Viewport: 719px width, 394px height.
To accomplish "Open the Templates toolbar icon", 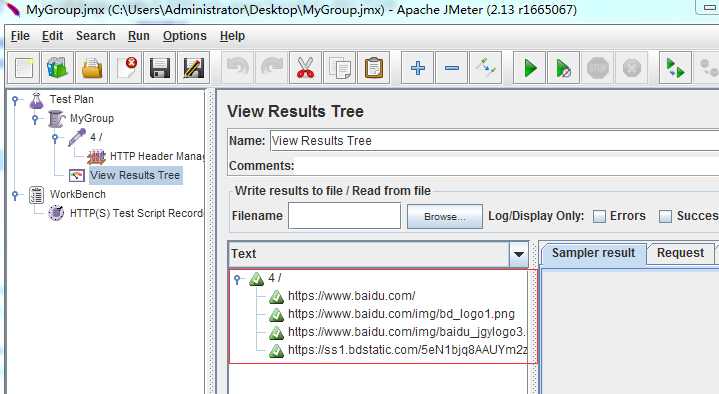I will coord(58,68).
